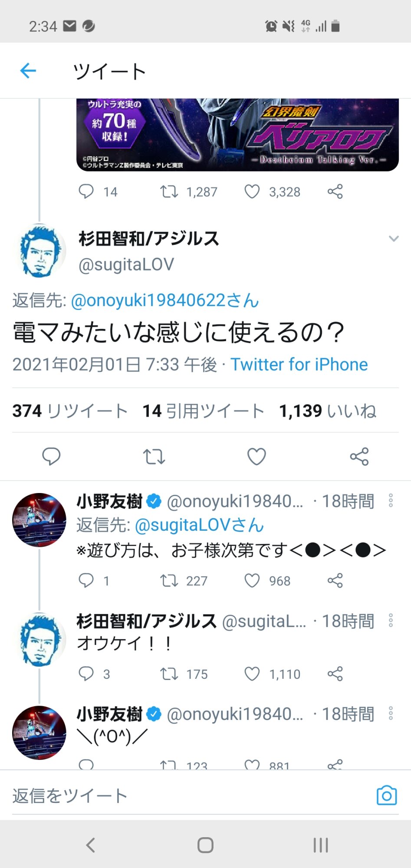This screenshot has height=868, width=411.
Task: Tap the back arrow in header
Action: coord(28,71)
